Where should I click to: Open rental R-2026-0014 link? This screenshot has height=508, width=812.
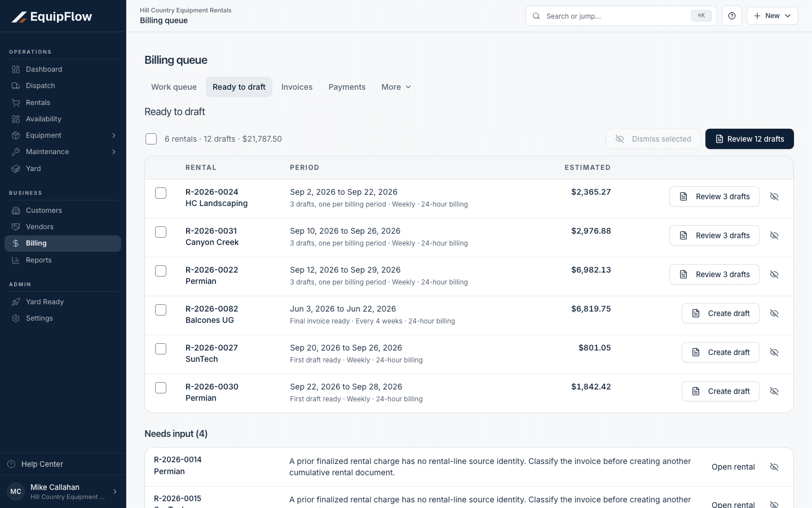[733, 467]
